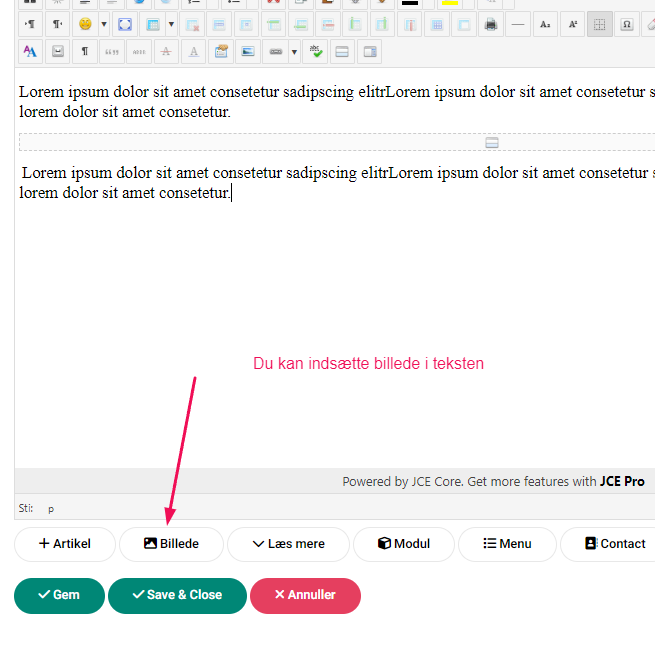
Task: Toggle show paragraph marks (pilcrow)
Action: coord(85,51)
